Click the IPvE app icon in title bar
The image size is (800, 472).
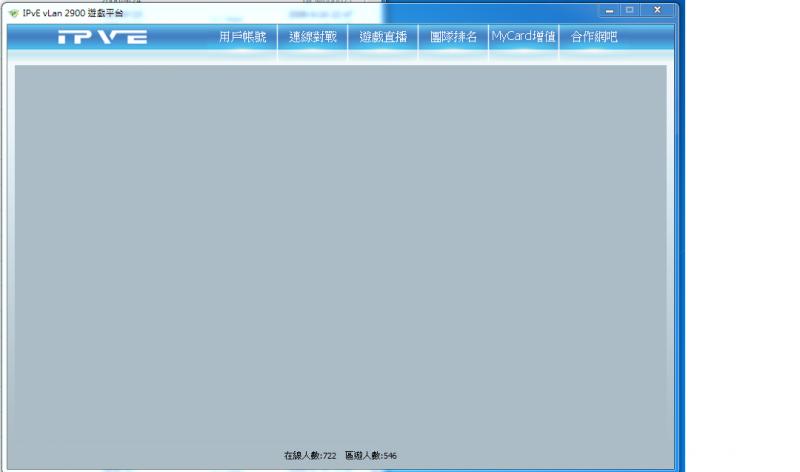[14, 13]
